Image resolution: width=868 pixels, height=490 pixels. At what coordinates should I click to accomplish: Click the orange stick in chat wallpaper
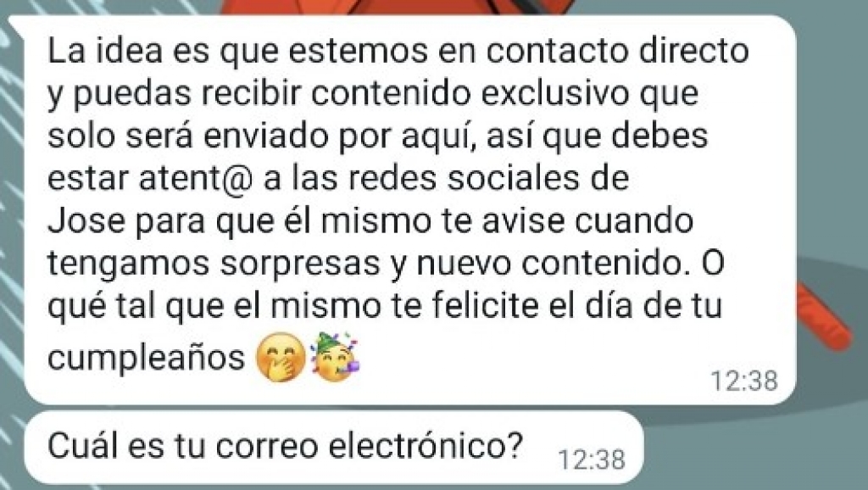point(823,316)
